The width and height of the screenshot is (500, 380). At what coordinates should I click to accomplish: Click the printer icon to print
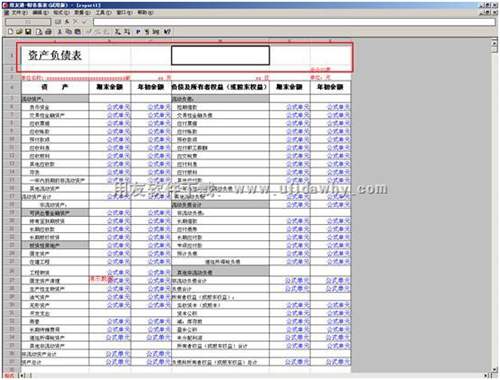coord(48,32)
